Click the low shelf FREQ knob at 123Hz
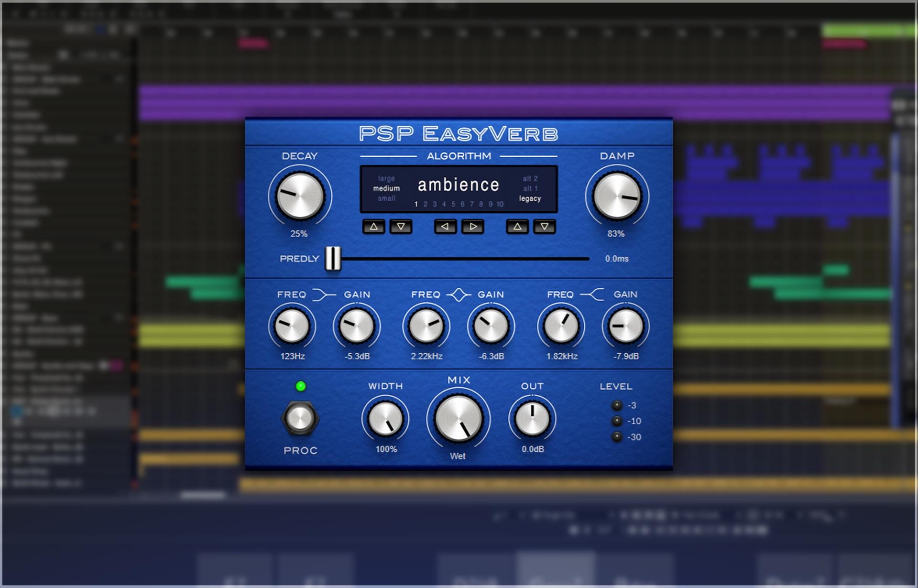Screen dimensions: 918x588 pos(292,326)
